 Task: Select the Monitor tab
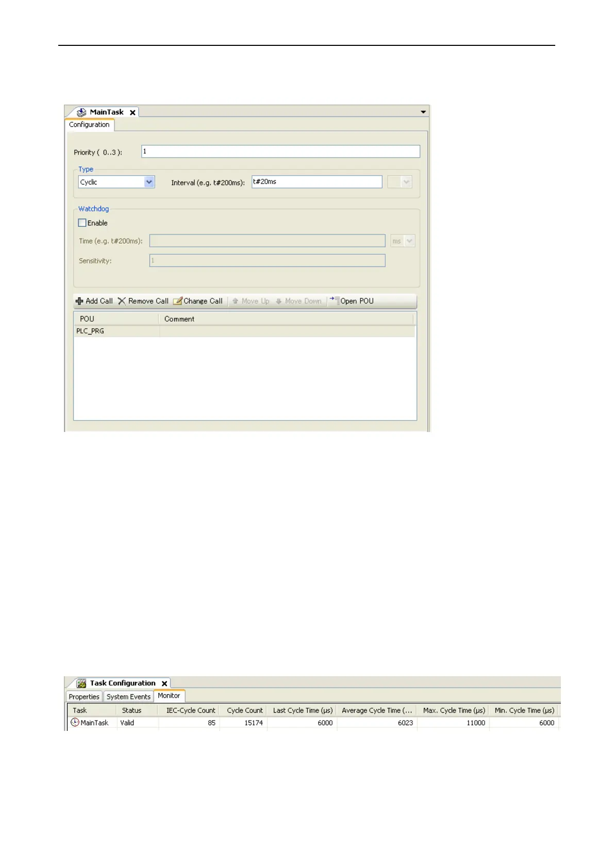(x=169, y=696)
